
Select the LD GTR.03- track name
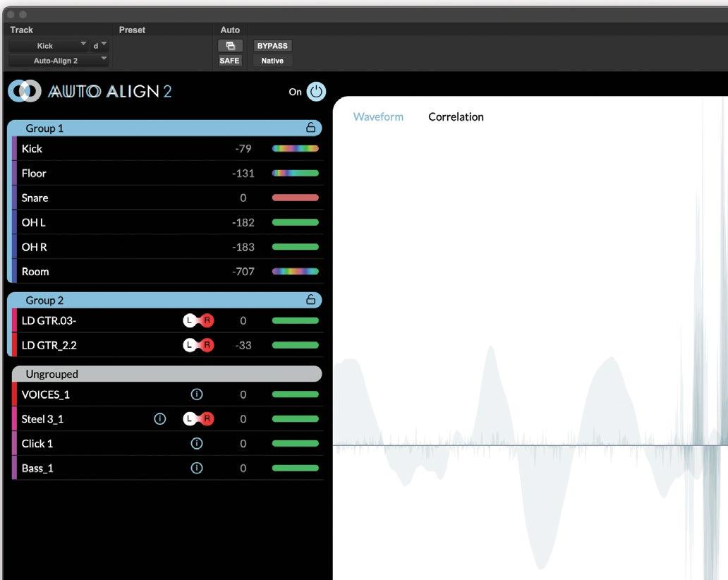click(49, 320)
